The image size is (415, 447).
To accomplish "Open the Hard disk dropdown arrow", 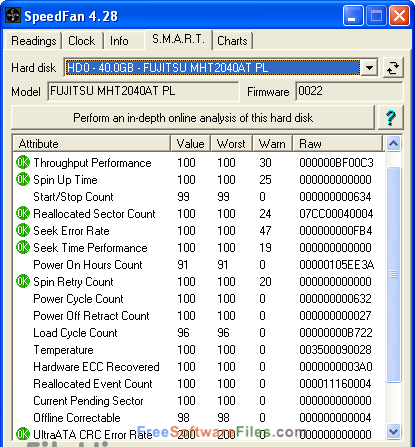I will click(x=369, y=68).
